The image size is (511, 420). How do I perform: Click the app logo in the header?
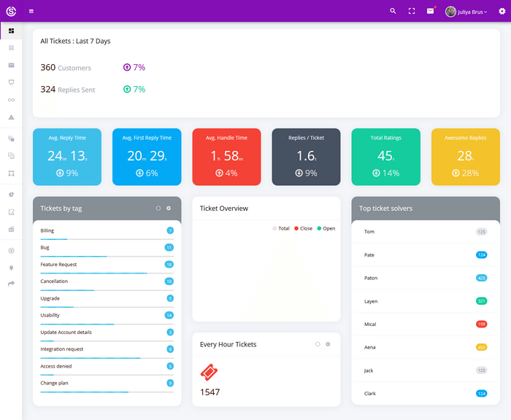[x=11, y=11]
